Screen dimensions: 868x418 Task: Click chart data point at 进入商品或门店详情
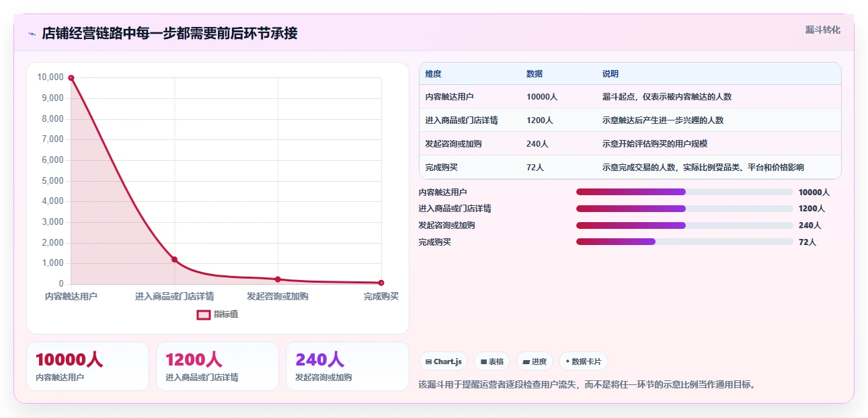point(175,259)
